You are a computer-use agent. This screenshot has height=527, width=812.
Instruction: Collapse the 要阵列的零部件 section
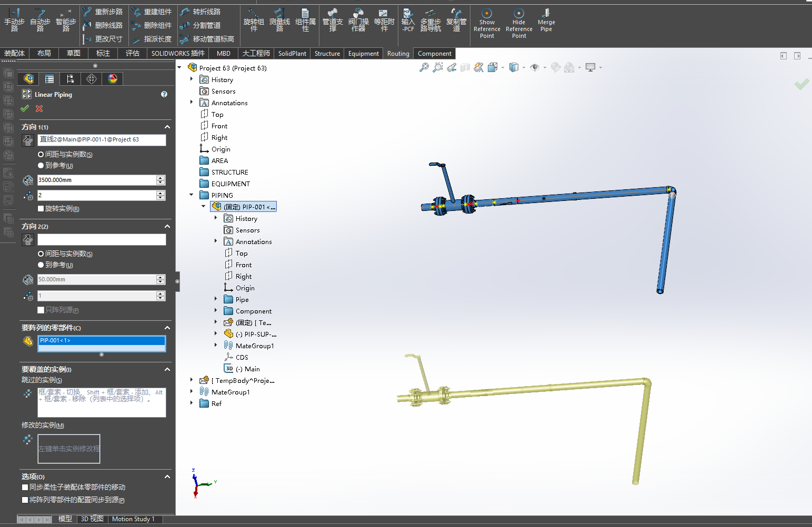pos(167,328)
